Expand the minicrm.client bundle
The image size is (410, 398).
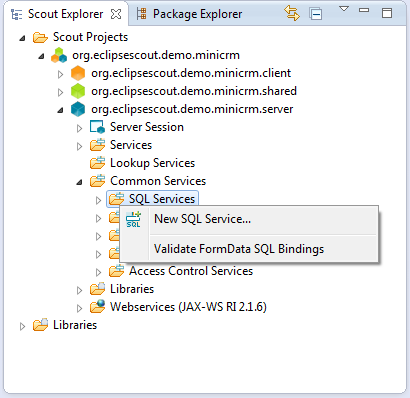(x=60, y=74)
